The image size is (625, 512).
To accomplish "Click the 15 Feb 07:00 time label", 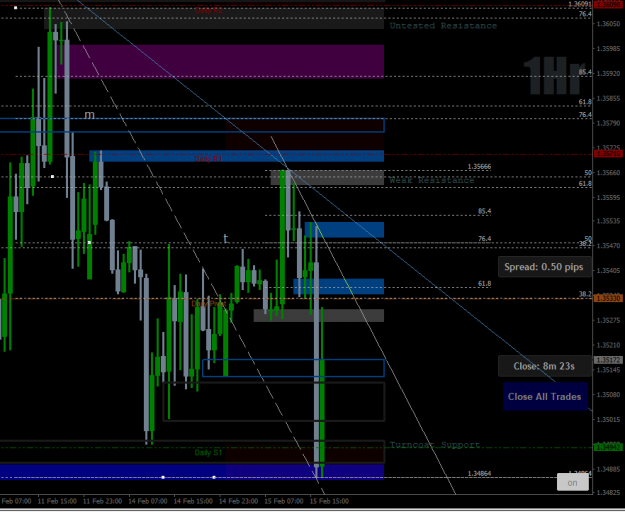I will (x=284, y=501).
